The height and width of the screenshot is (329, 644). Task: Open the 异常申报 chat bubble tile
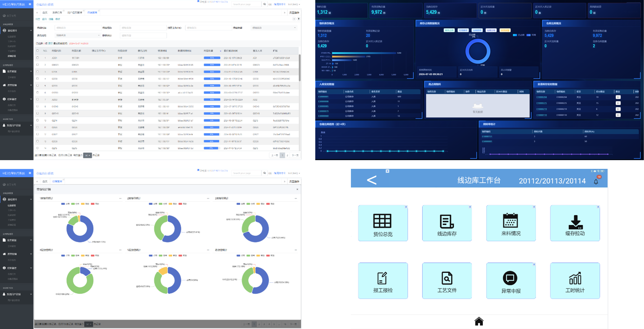click(511, 280)
